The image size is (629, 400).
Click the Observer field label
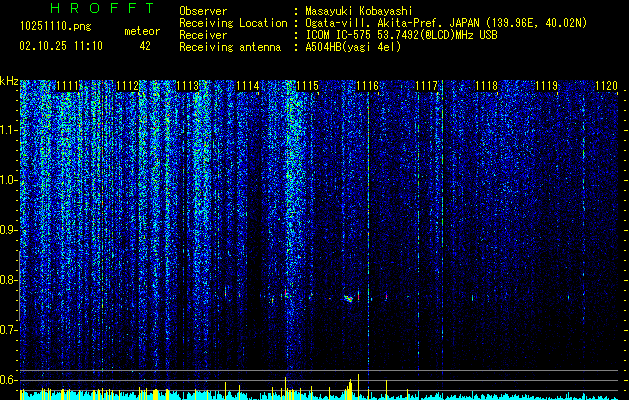[203, 11]
